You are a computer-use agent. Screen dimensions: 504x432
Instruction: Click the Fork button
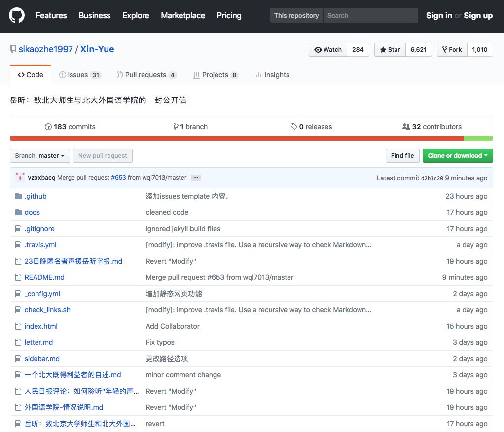pyautogui.click(x=452, y=50)
